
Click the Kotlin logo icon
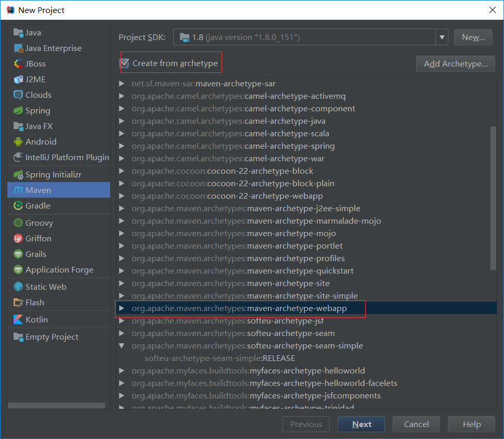pos(18,319)
